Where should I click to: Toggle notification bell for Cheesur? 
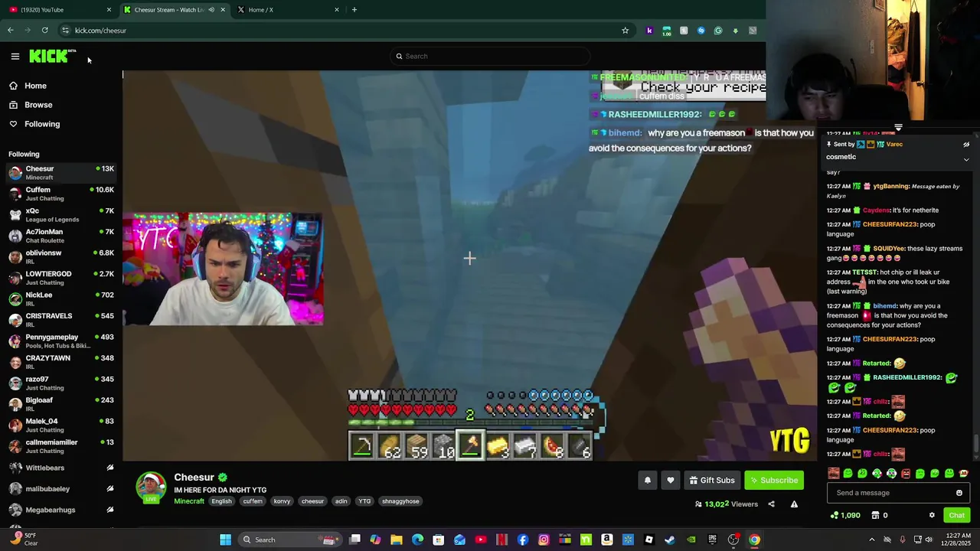click(647, 480)
